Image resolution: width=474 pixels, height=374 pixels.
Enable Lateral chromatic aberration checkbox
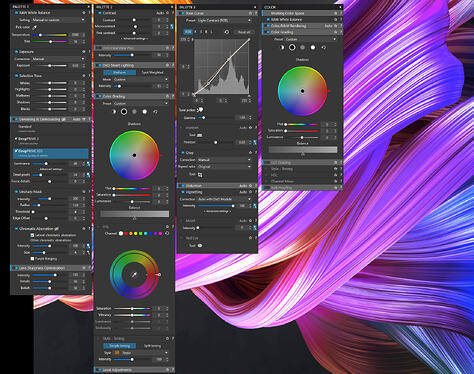pos(32,235)
